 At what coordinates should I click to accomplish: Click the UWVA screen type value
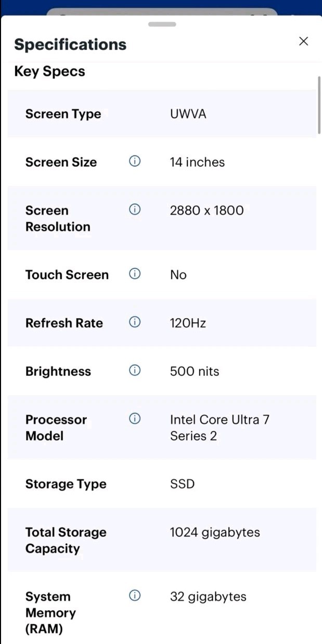188,114
